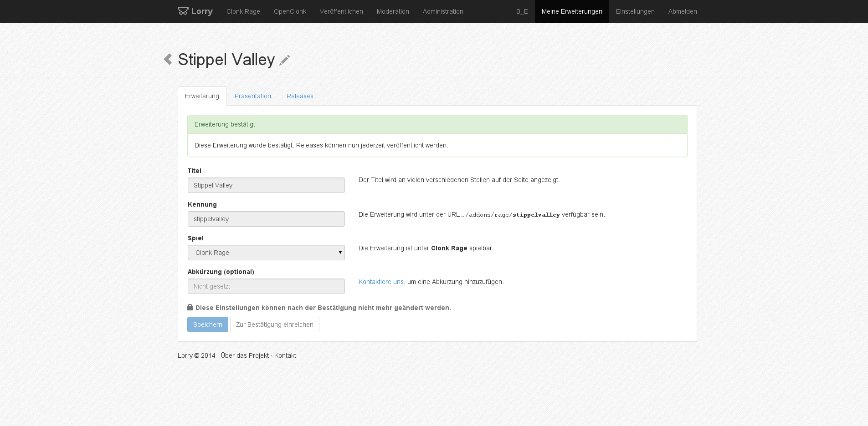The image size is (868, 426).
Task: Click the lock icon above Speichern
Action: pyautogui.click(x=190, y=308)
